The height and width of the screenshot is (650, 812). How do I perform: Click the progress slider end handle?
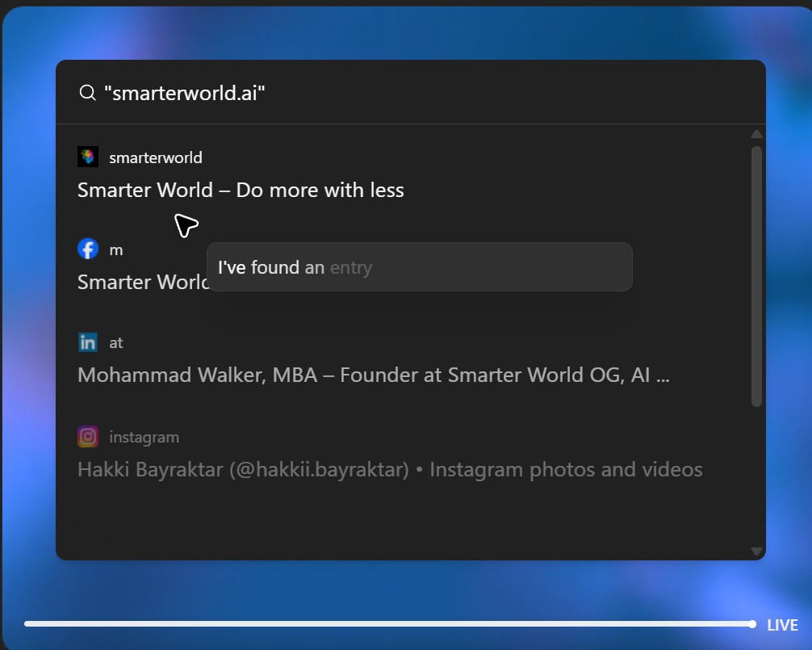pos(752,624)
